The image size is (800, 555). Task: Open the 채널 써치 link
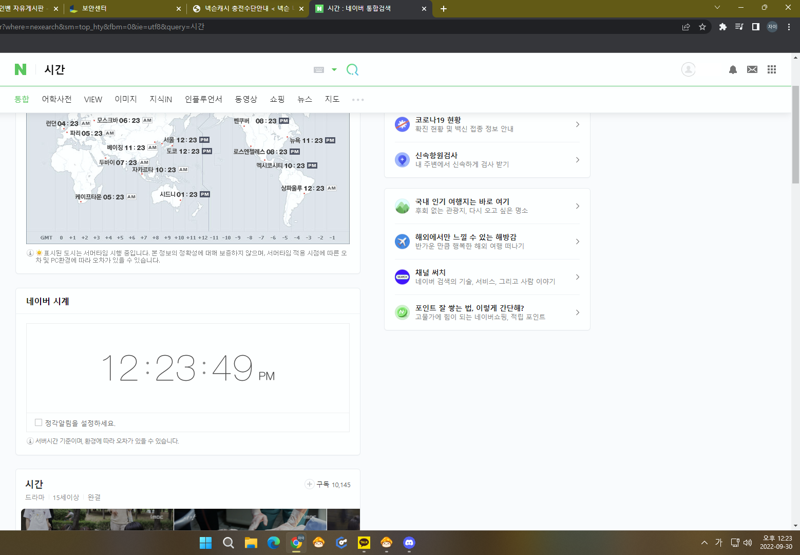(430, 272)
